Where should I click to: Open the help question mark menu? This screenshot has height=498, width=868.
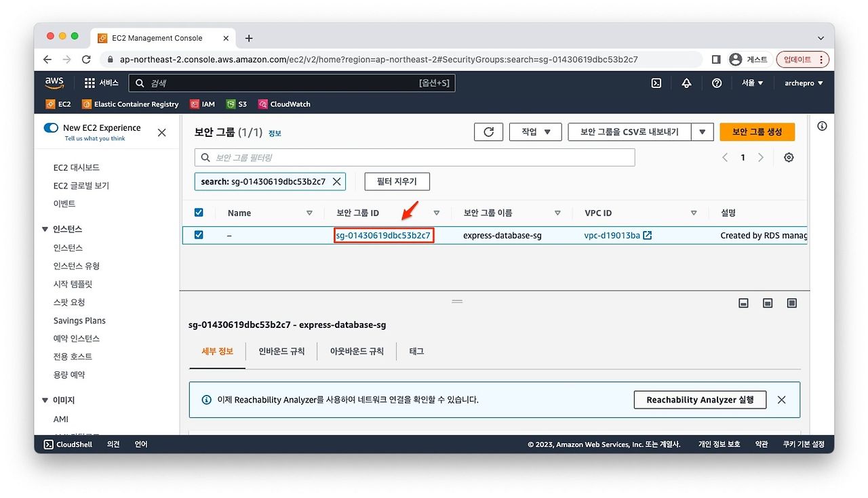click(717, 83)
